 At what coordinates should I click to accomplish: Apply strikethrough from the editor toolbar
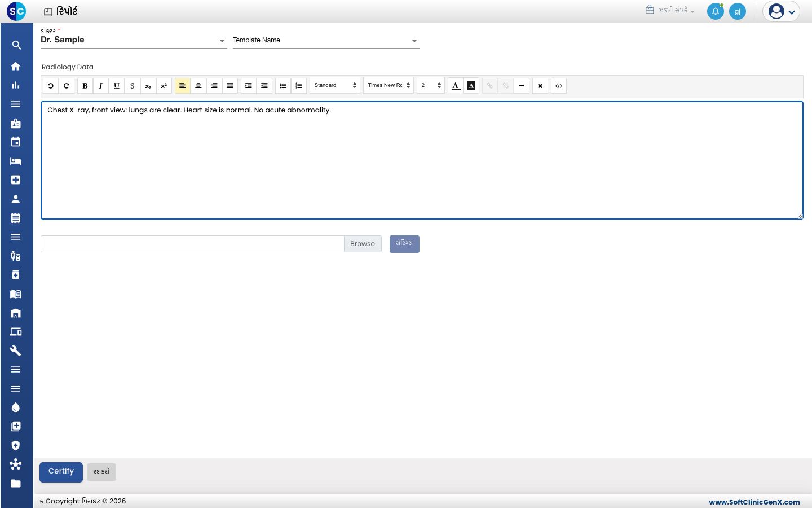tap(133, 86)
